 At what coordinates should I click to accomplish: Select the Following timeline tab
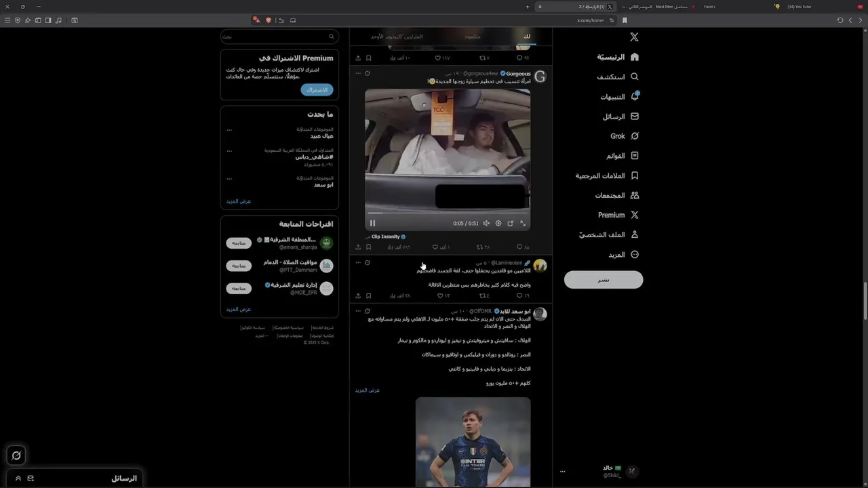coord(473,37)
